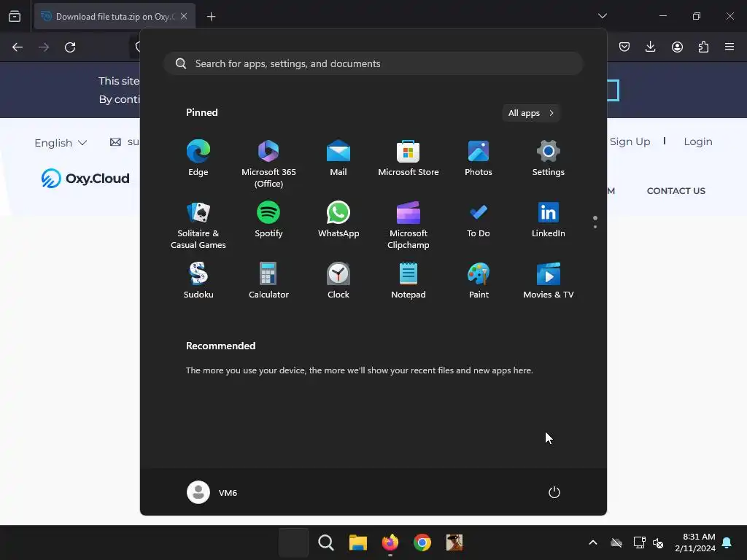Click the Start button on the taskbar

pyautogui.click(x=293, y=542)
